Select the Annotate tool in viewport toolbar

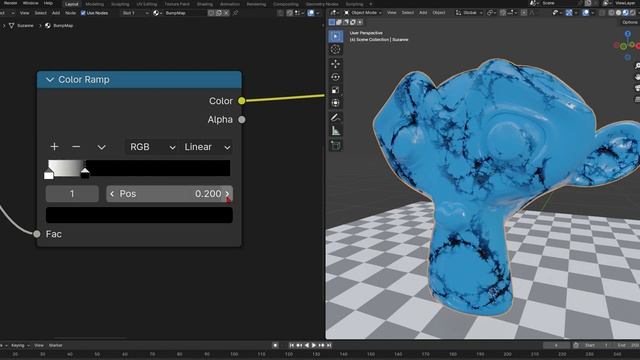(x=336, y=118)
